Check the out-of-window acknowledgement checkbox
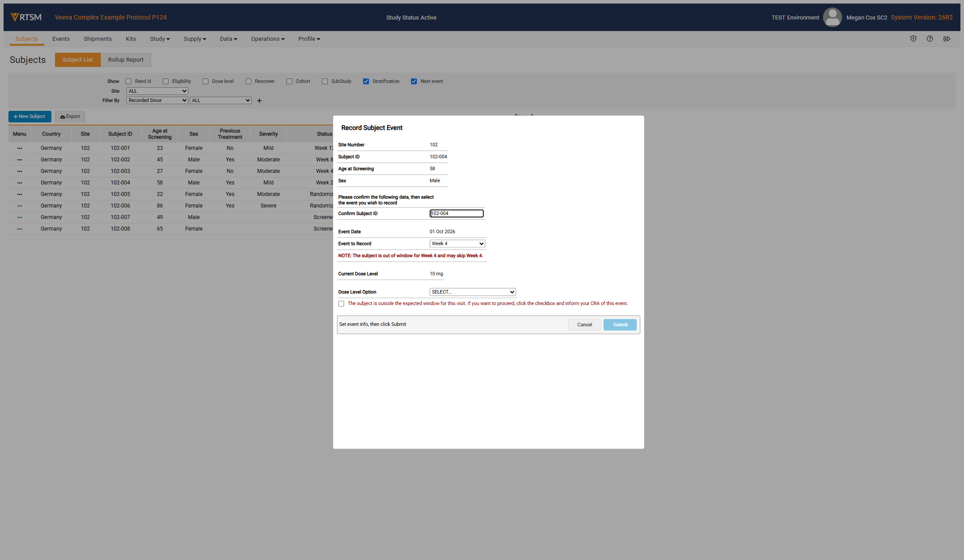 [341, 304]
